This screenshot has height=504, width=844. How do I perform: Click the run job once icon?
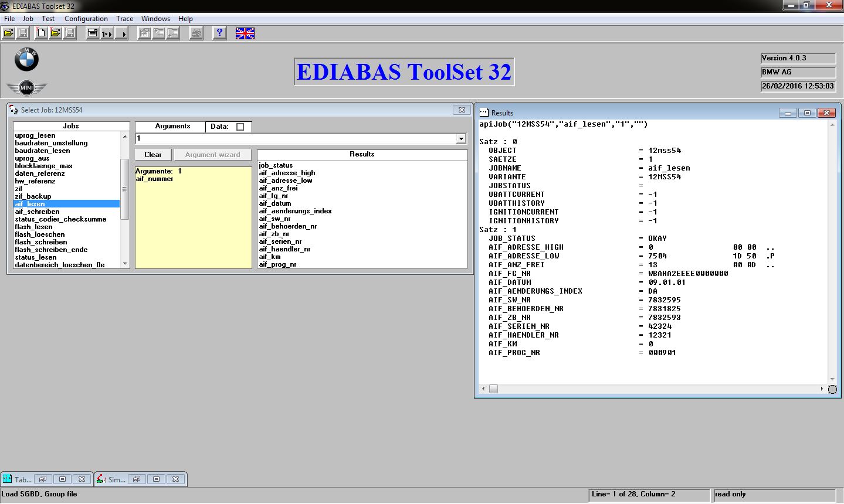[x=107, y=33]
